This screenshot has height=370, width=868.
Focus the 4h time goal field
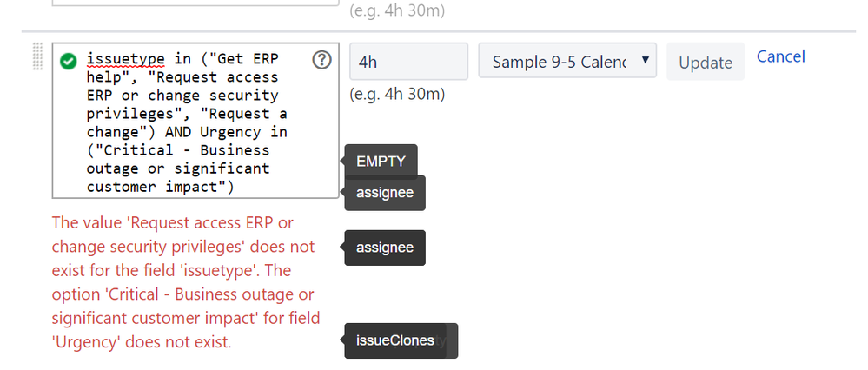coord(408,62)
